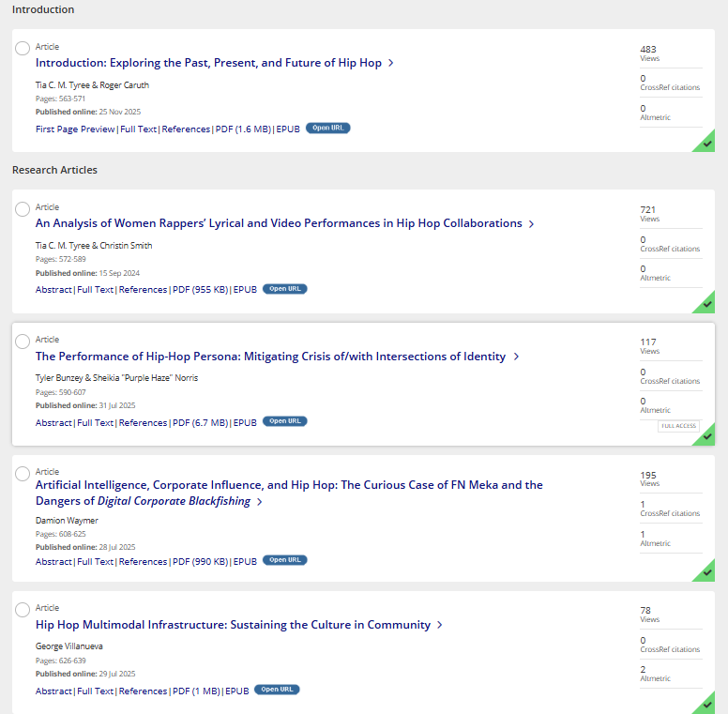Open References of the Introduction article
This screenshot has height=714, width=728.
pos(186,129)
